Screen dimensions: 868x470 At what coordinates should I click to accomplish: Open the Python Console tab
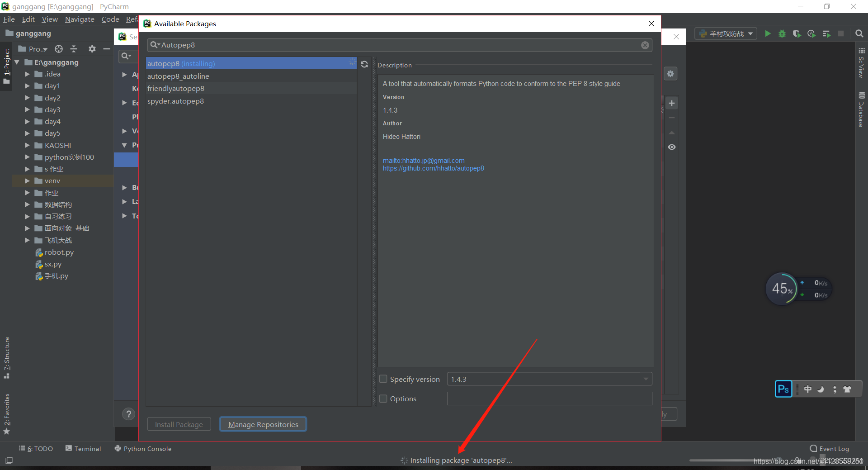[x=143, y=449]
